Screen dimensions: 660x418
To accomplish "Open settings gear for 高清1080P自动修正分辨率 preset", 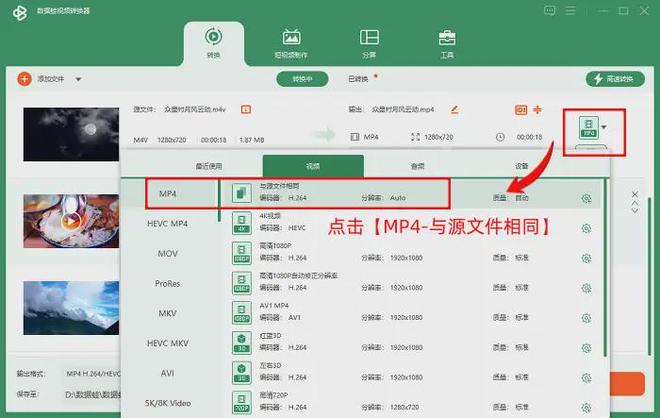I will click(586, 288).
